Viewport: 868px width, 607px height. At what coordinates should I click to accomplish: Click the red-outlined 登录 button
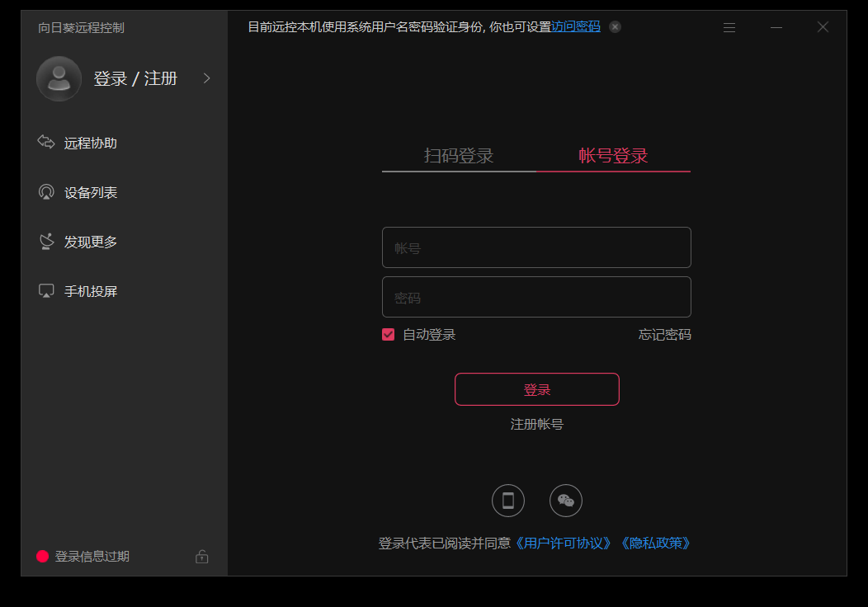(x=536, y=389)
